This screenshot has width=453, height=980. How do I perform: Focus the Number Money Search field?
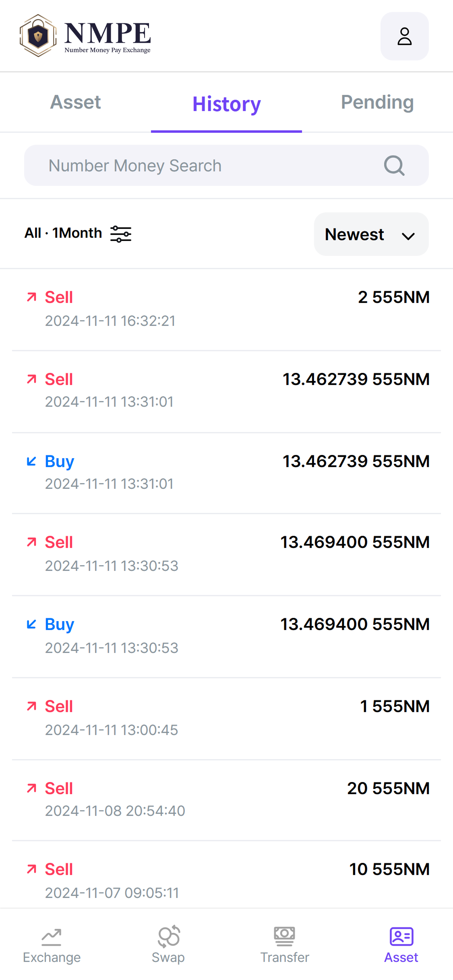(x=226, y=165)
